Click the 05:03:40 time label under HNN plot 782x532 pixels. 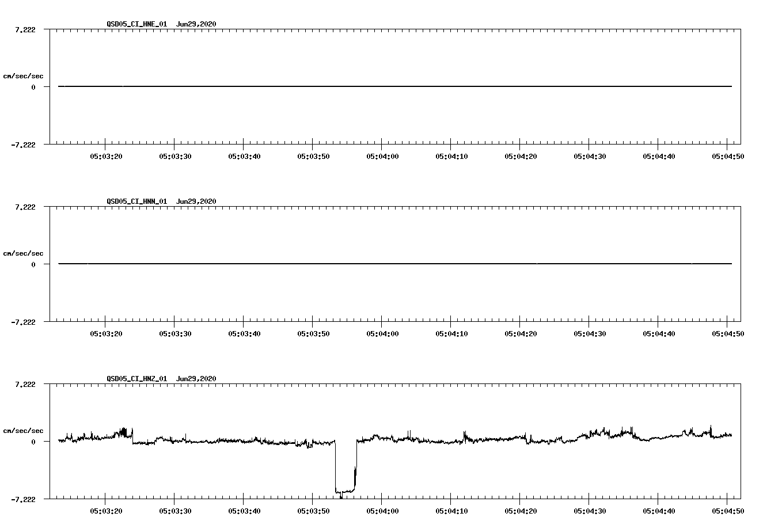click(244, 333)
